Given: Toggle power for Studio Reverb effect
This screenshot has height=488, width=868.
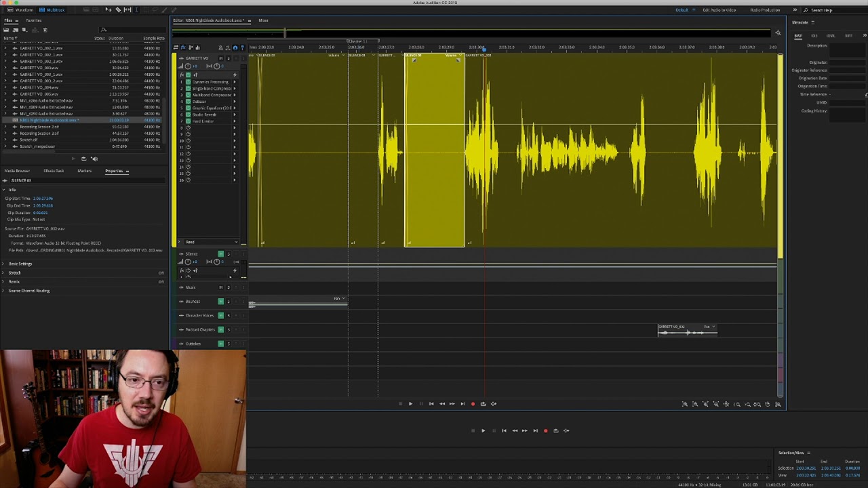Looking at the screenshot, I should click(188, 115).
